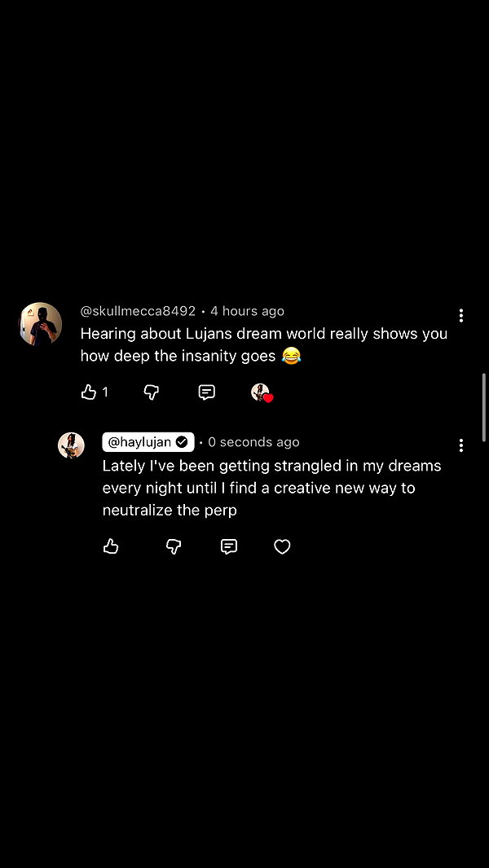Viewport: 489px width, 868px height.
Task: Open options menu for skullmecca8492 comment
Action: coord(460,316)
